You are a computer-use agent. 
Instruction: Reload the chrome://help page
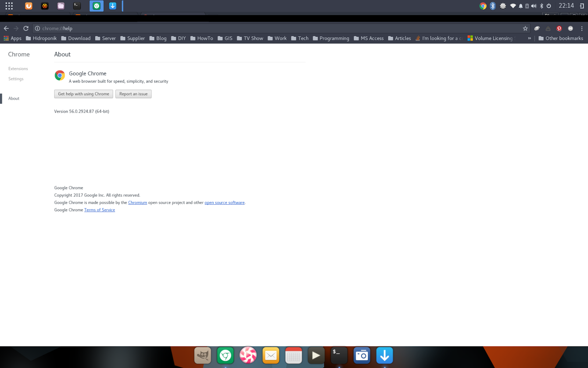[26, 28]
